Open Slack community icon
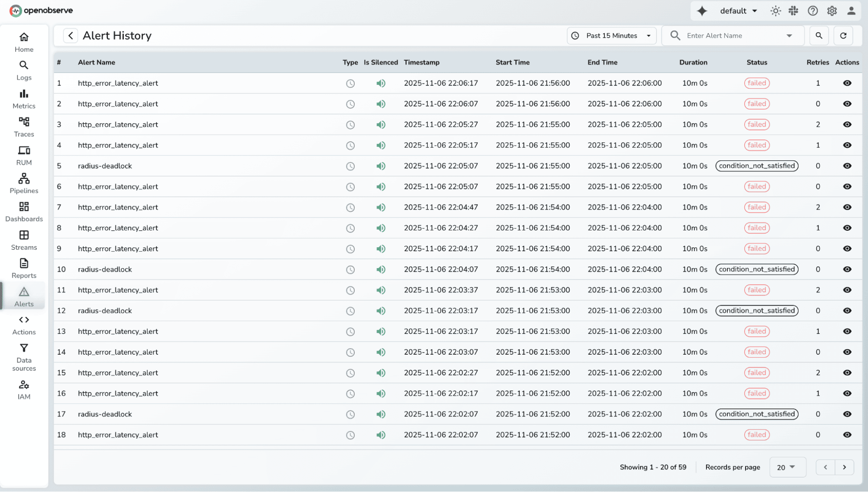The height and width of the screenshot is (492, 868). [794, 11]
